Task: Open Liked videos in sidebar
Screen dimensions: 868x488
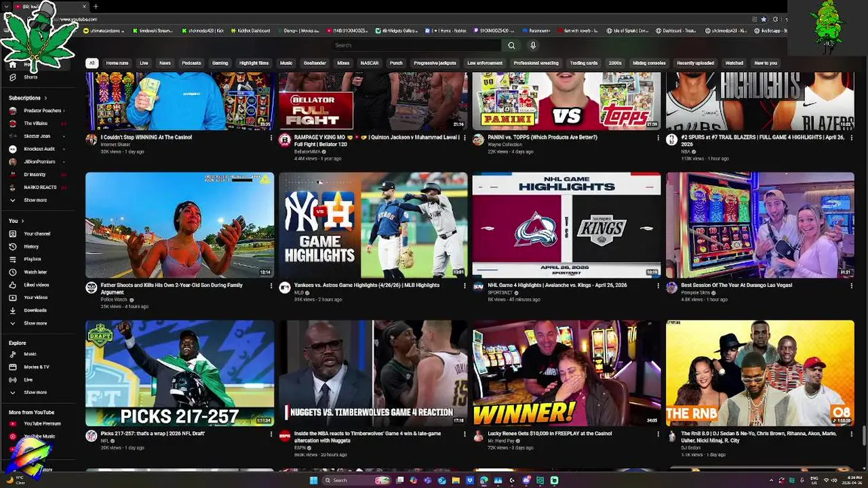Action: pyautogui.click(x=36, y=285)
